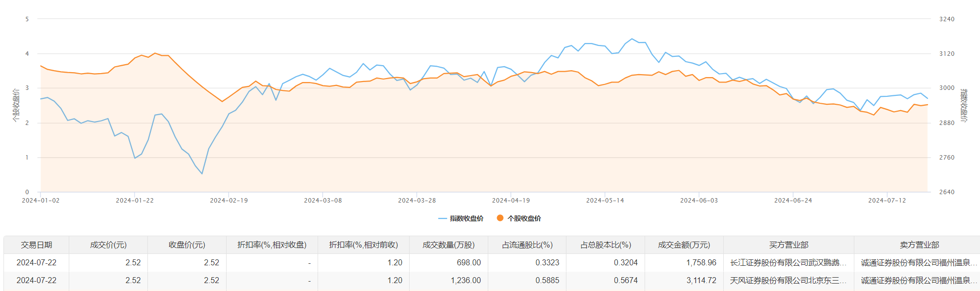Open buyer 长江证券股份有限公司武汉 branch entry
This screenshot has width=980, height=291.
coord(788,263)
